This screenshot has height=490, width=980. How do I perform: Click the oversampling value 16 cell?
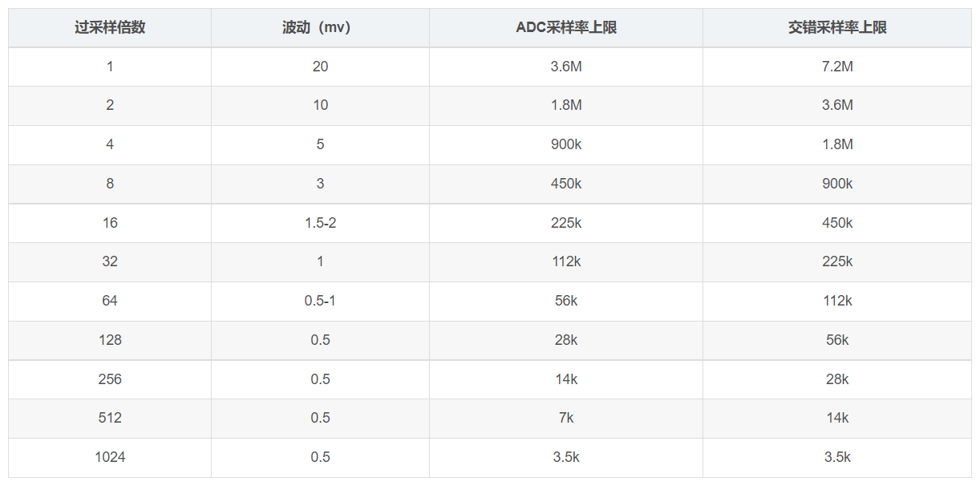(110, 223)
